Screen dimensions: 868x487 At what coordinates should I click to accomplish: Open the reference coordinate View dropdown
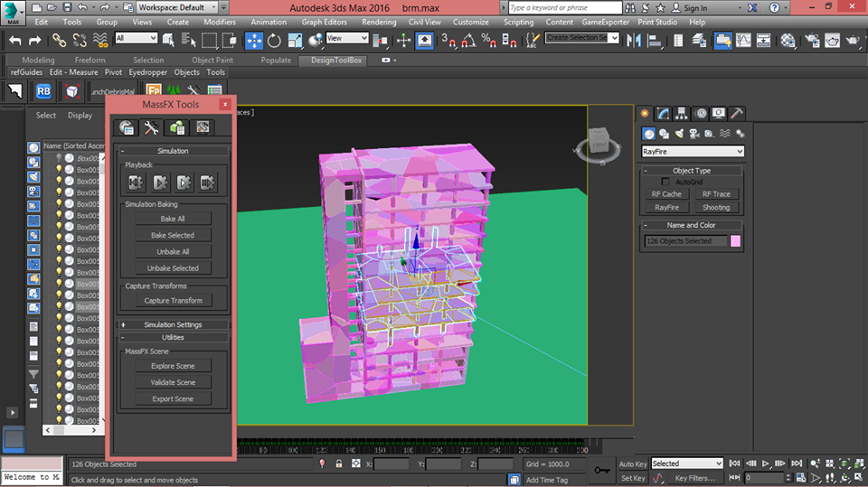pyautogui.click(x=347, y=38)
